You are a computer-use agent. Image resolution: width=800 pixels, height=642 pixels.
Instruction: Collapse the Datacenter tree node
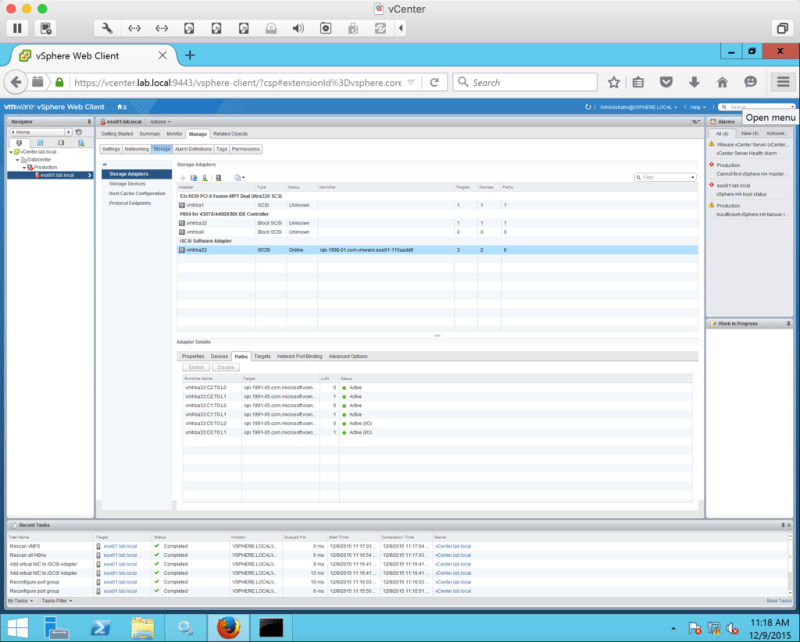23,159
